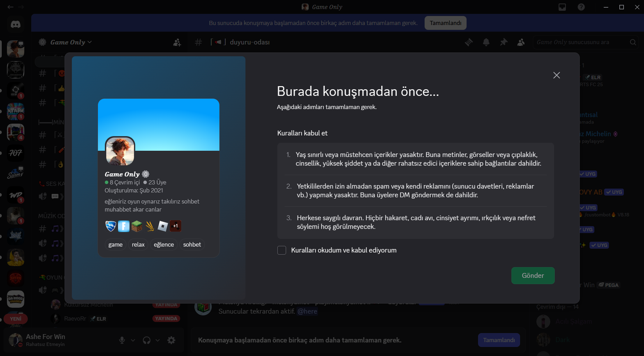Show pinned messages with the pin icon
The image size is (644, 356).
click(503, 42)
